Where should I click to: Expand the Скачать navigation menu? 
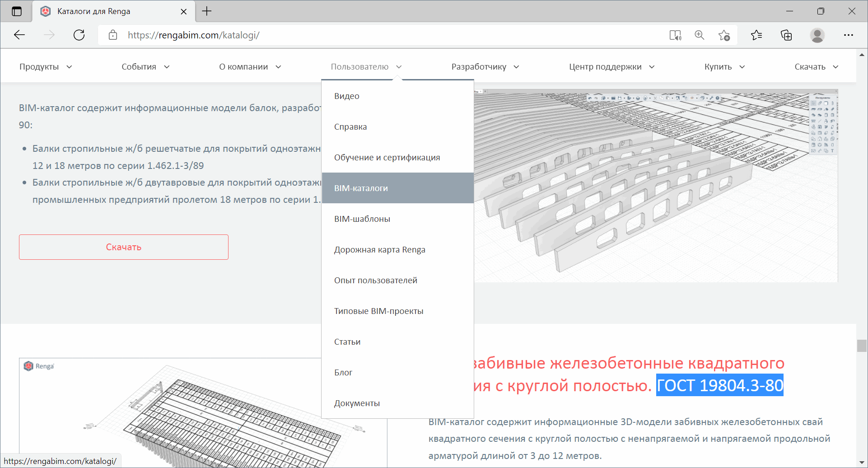click(817, 67)
